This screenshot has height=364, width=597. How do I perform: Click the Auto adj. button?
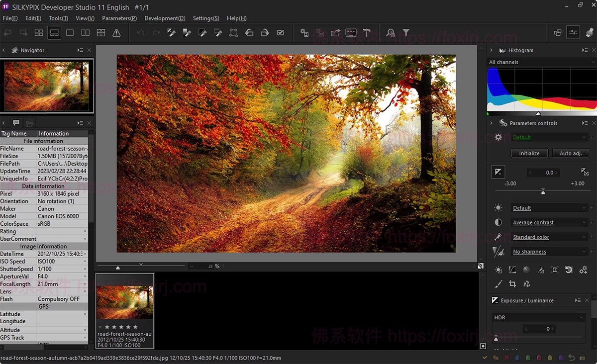pyautogui.click(x=571, y=153)
